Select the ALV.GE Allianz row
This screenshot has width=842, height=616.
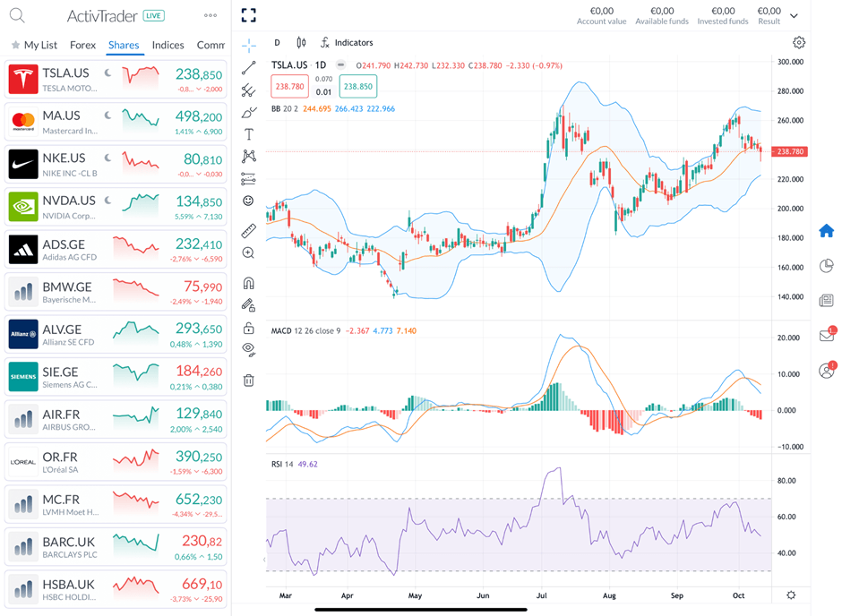coord(116,334)
